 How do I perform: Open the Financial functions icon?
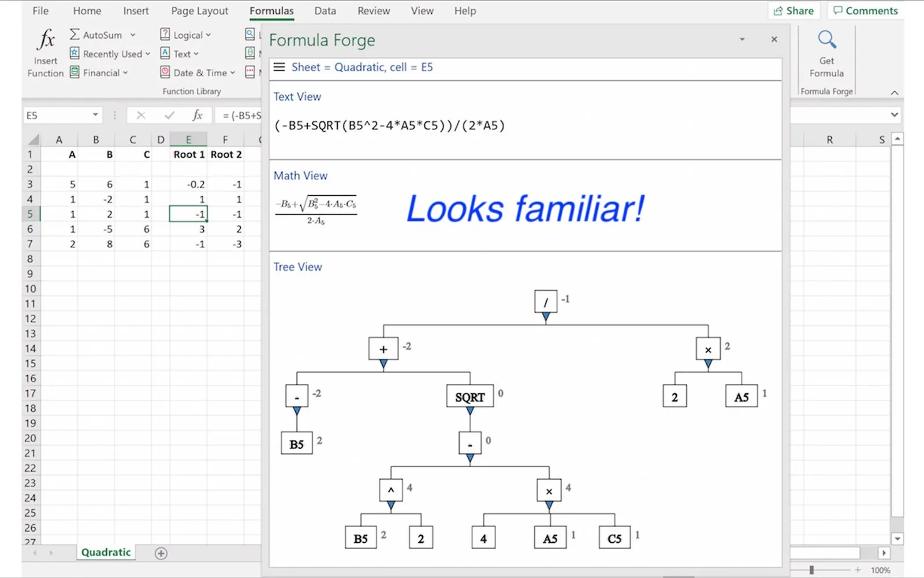click(x=74, y=72)
